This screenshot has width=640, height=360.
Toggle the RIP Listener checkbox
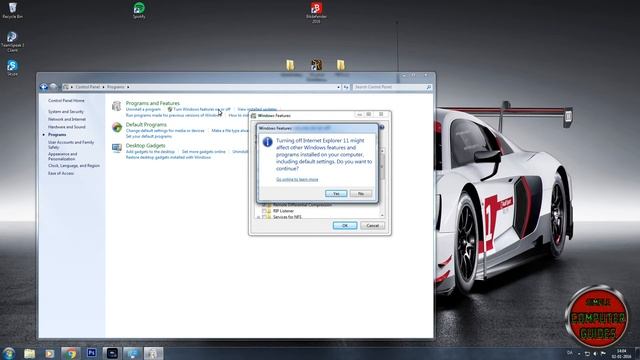click(x=264, y=211)
